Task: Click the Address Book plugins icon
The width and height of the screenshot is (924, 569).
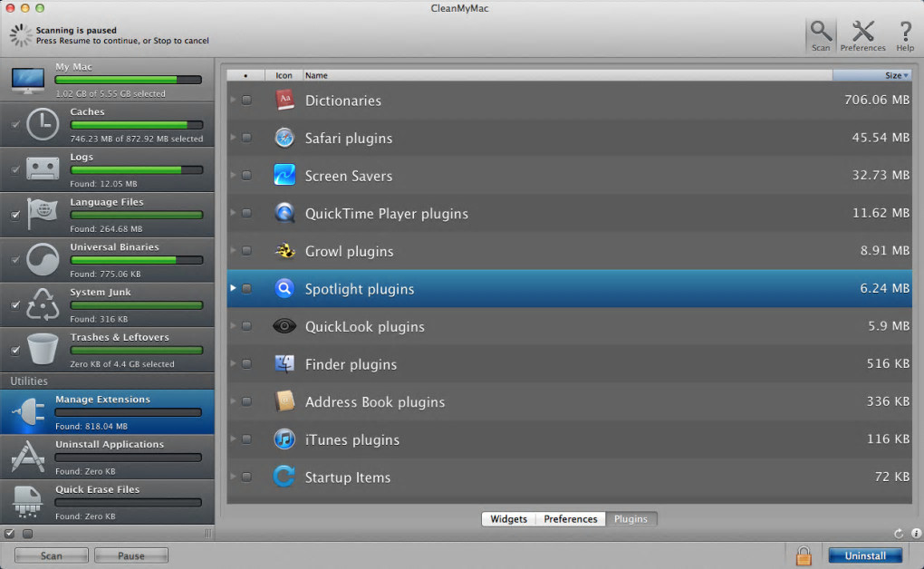Action: tap(284, 401)
